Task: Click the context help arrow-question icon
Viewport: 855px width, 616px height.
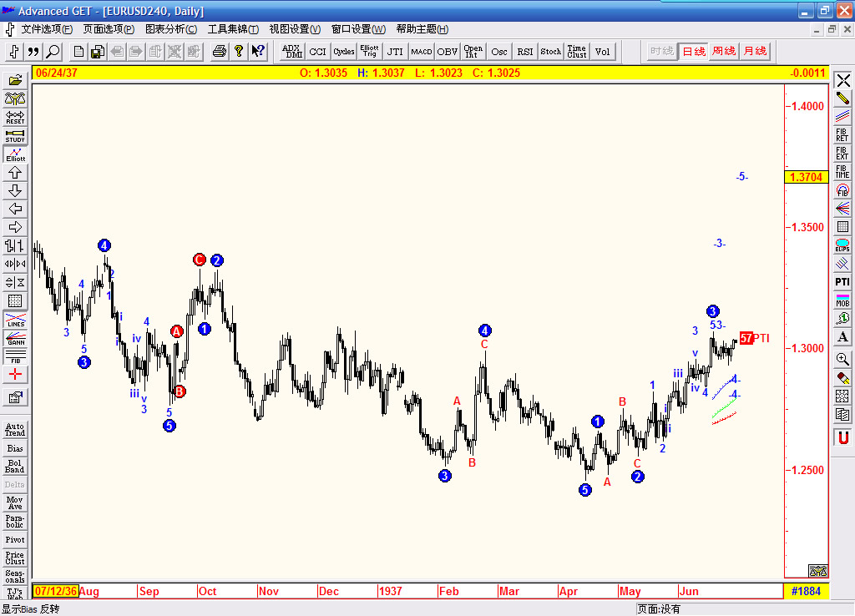Action: [257, 52]
